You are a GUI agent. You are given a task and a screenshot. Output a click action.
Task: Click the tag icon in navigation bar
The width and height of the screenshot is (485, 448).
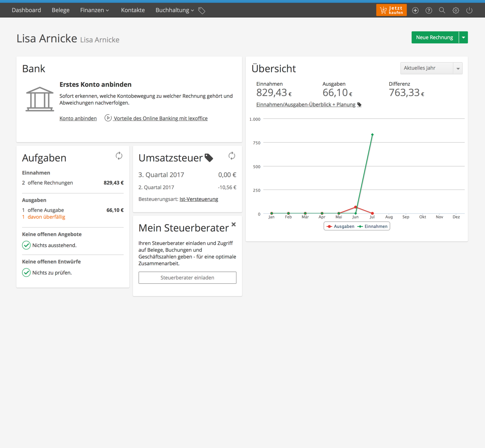coord(202,11)
